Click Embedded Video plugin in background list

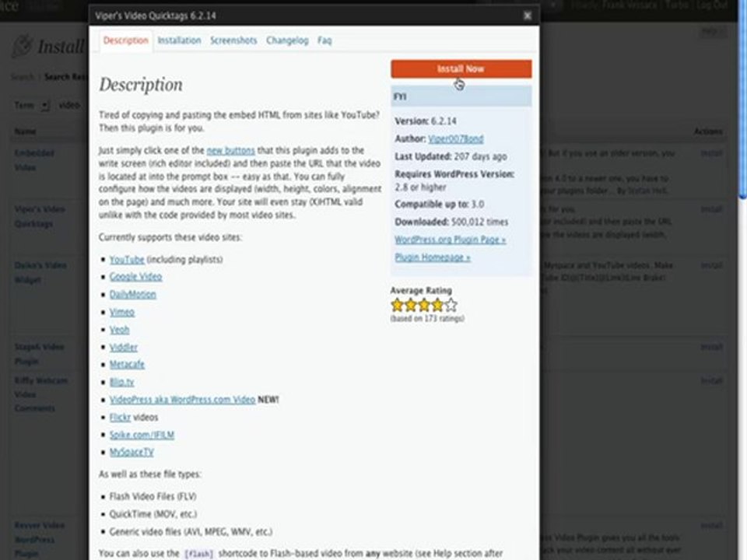(x=33, y=160)
